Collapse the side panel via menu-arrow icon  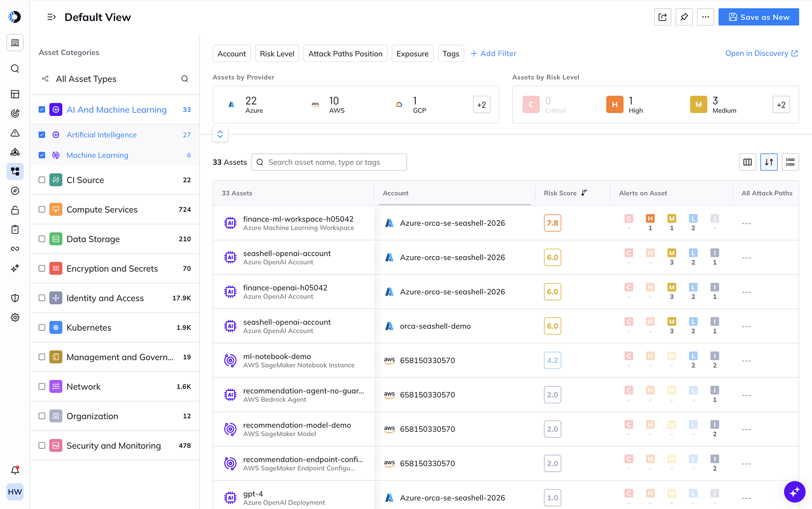(x=51, y=17)
